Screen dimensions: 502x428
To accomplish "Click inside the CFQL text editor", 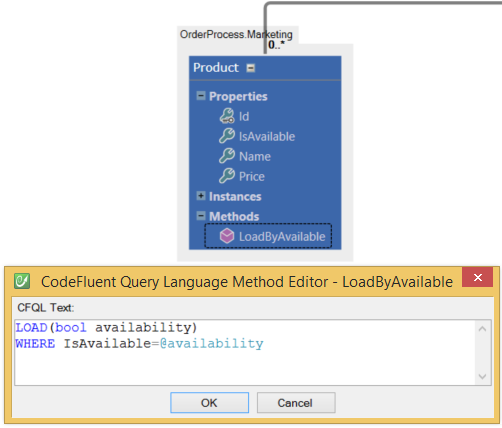I will pyautogui.click(x=245, y=353).
